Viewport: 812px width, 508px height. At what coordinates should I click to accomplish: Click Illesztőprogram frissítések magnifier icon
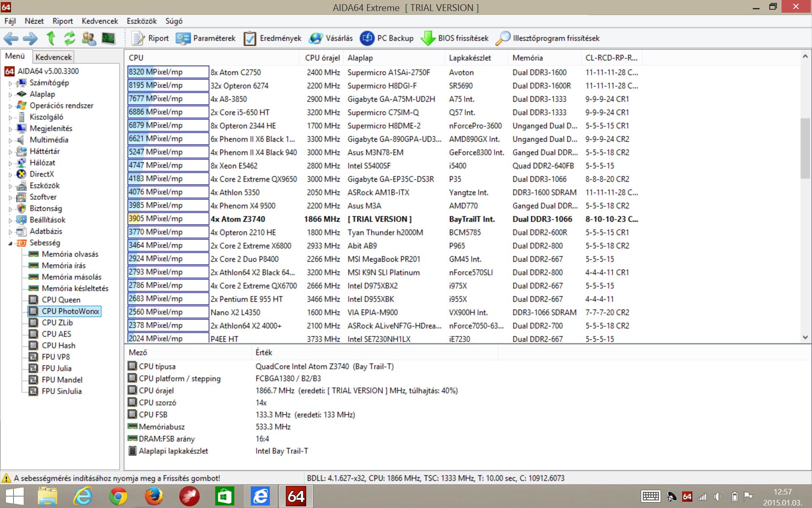502,39
